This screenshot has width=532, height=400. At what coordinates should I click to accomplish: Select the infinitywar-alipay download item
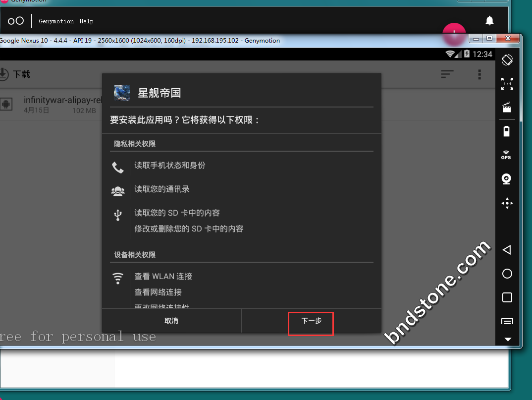(x=54, y=105)
